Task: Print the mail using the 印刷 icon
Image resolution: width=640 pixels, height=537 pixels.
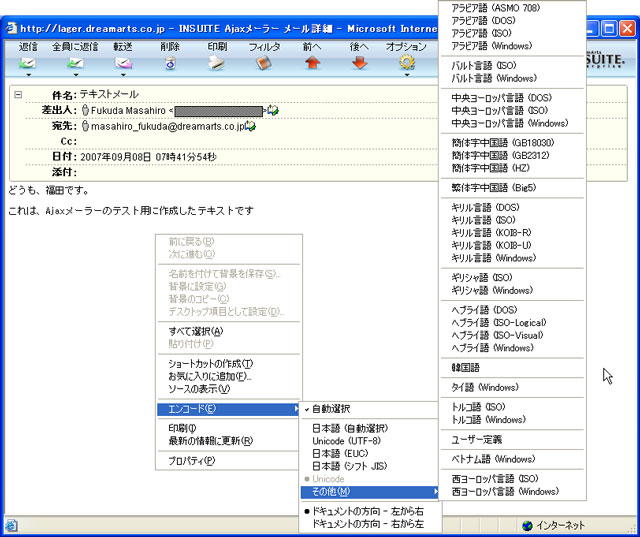Action: pos(217,64)
